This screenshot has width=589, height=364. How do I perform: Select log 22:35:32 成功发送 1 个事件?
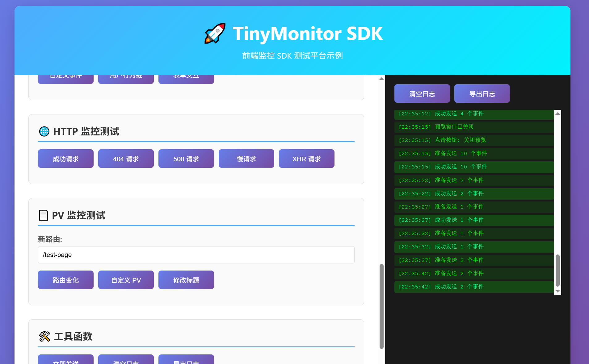click(474, 246)
